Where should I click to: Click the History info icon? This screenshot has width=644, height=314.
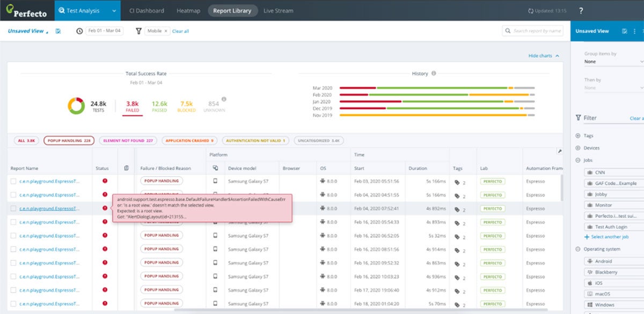click(434, 74)
